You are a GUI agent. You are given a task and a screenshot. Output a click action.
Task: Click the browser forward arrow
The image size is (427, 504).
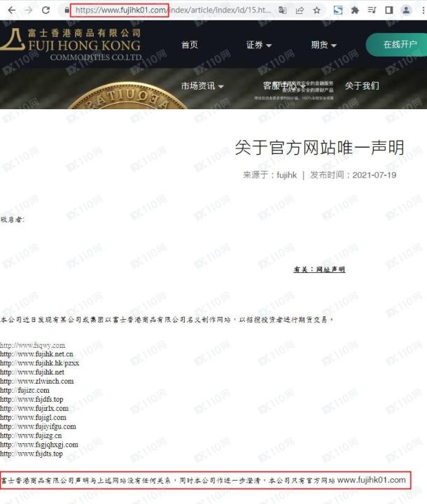point(29,10)
